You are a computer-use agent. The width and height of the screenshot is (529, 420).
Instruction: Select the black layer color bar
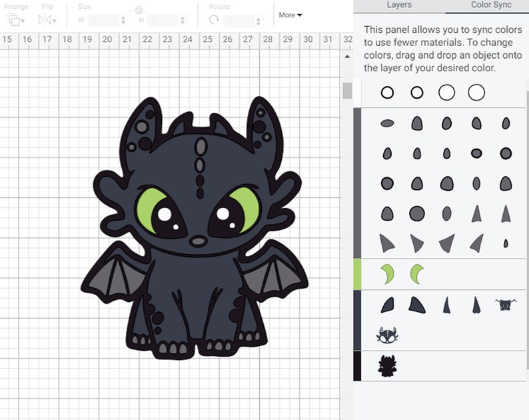357,366
